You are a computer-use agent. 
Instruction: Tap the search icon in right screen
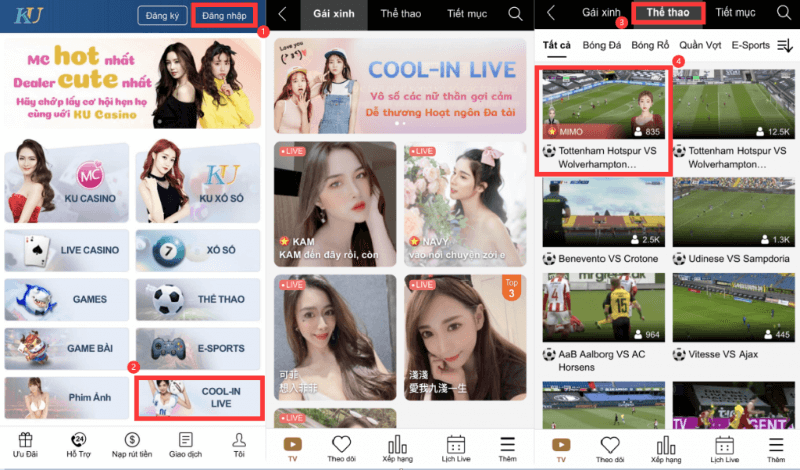coord(784,13)
